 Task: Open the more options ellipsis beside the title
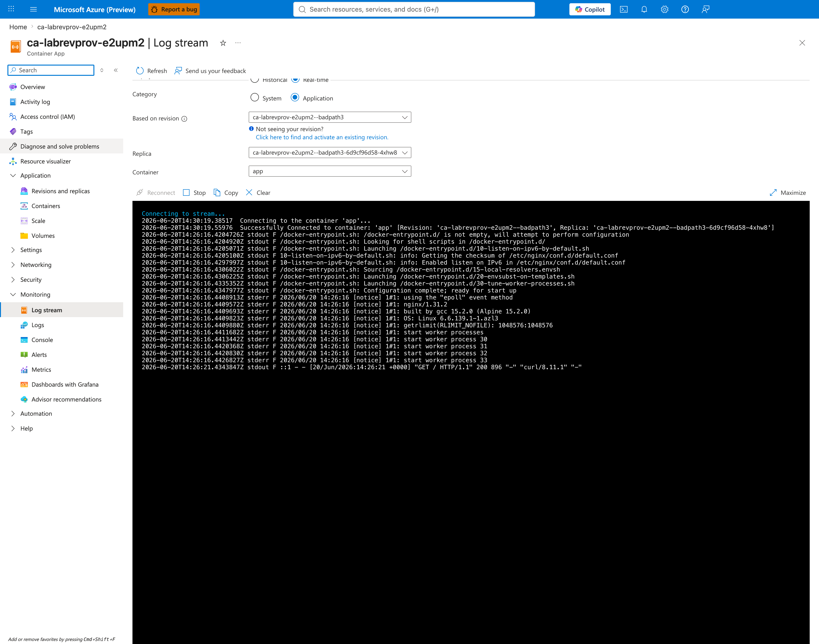click(x=238, y=43)
